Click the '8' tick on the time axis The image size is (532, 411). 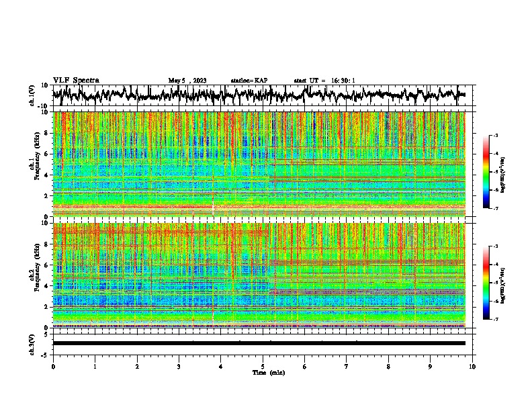(388, 367)
